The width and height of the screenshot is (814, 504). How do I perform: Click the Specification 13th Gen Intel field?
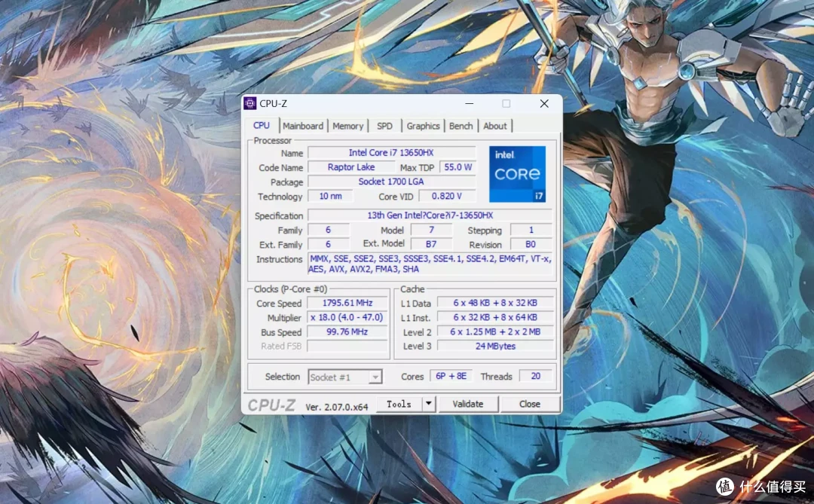pos(430,215)
